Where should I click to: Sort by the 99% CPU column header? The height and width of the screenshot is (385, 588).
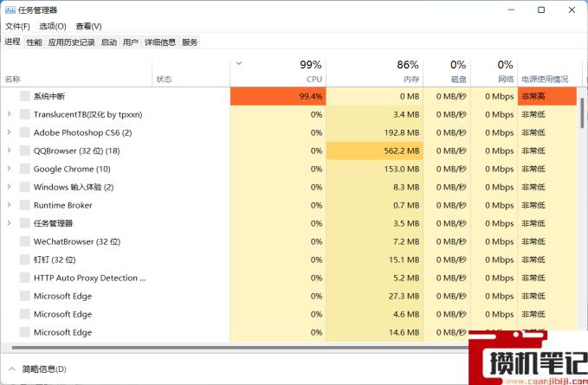278,73
